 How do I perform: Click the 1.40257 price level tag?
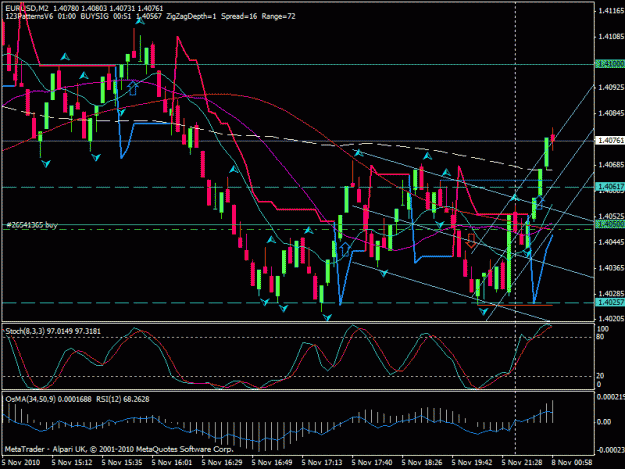pyautogui.click(x=610, y=302)
